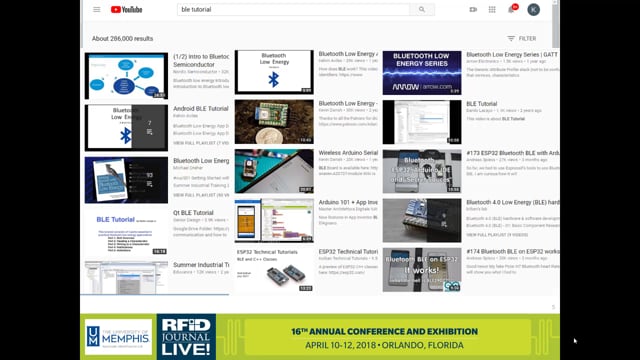This screenshot has height=360, width=640.
Task: Click the 'ble tutorial' search field
Action: (x=293, y=9)
